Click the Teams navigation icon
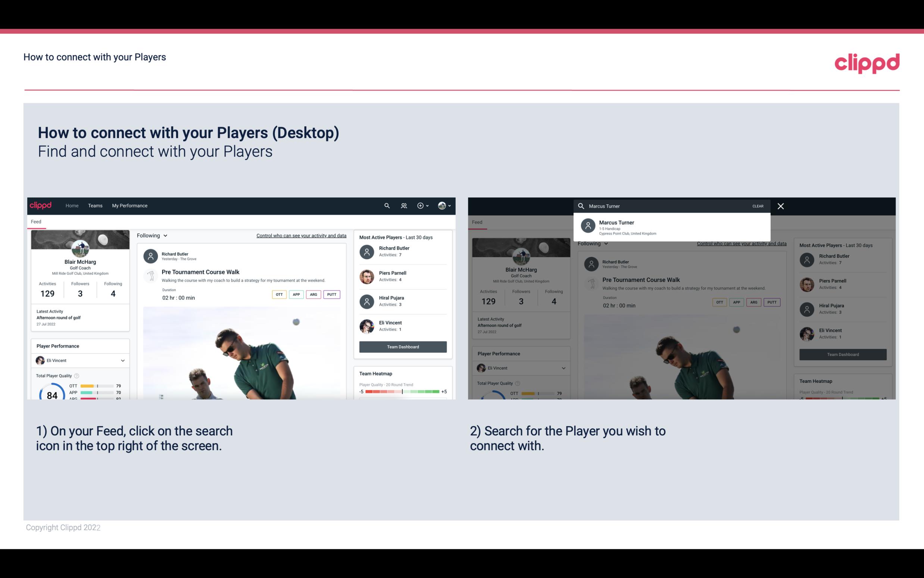The width and height of the screenshot is (924, 578). tap(94, 205)
